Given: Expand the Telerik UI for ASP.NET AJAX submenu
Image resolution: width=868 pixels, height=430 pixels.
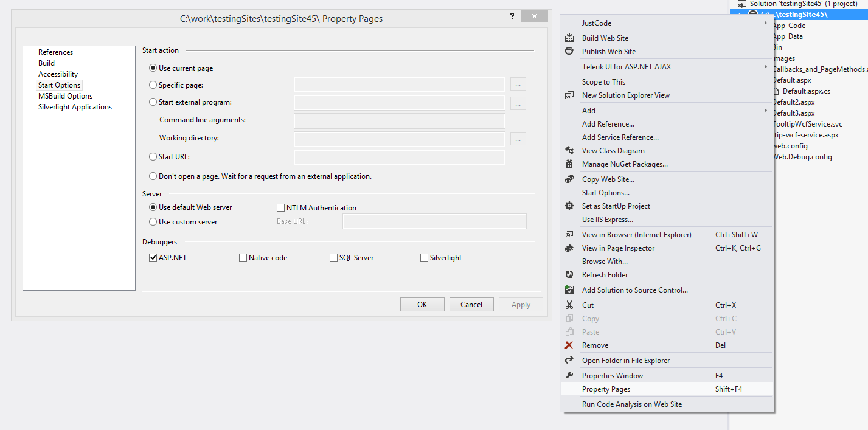Looking at the screenshot, I should tap(766, 66).
